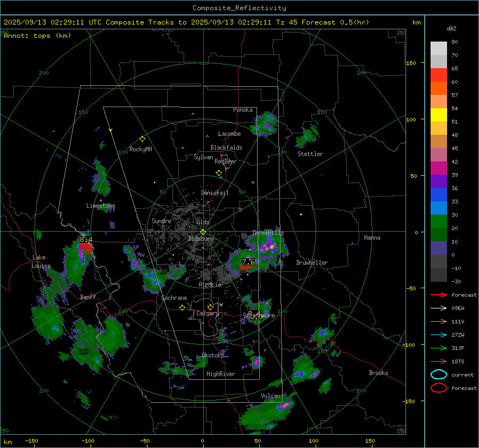The height and width of the screenshot is (448, 479).
Task: Click the magenta 42–39 dBZ color swatch
Action: click(439, 168)
